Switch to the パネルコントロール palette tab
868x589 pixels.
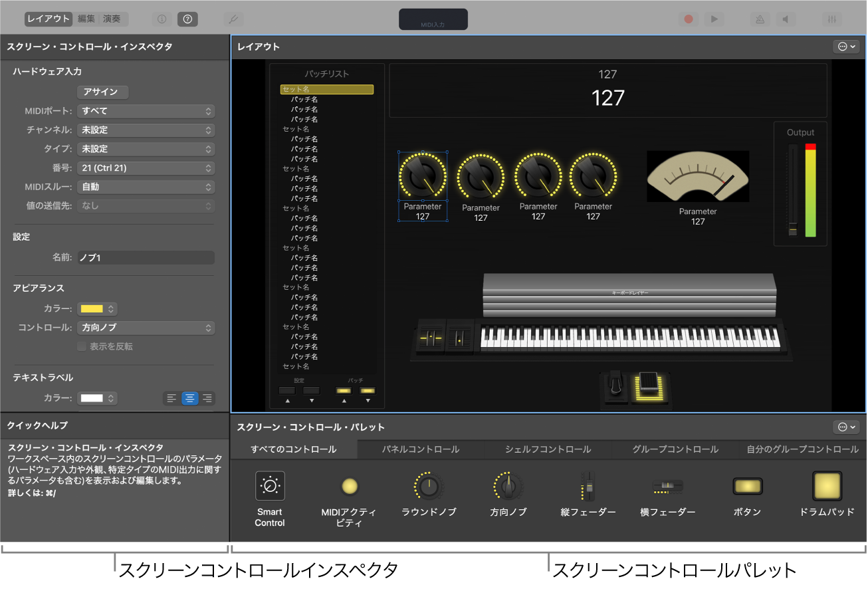[421, 449]
